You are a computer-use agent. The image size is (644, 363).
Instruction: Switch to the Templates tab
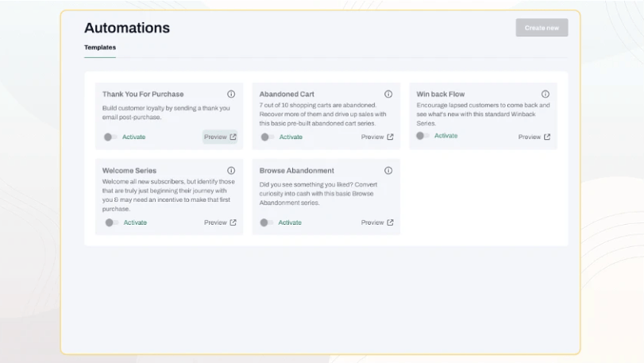click(100, 48)
